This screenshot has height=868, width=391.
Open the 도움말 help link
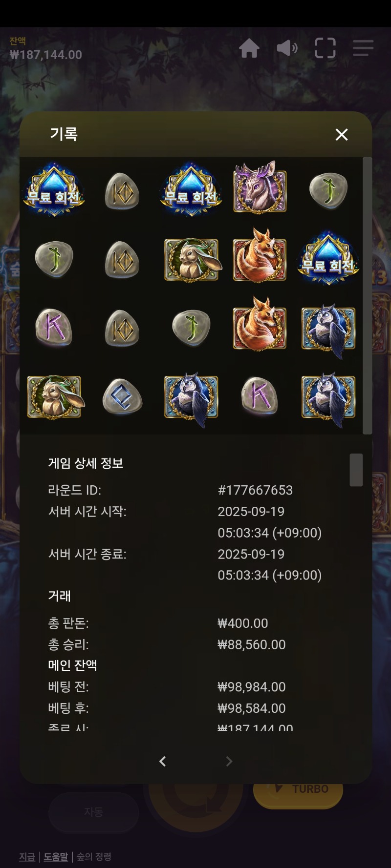coord(56,856)
